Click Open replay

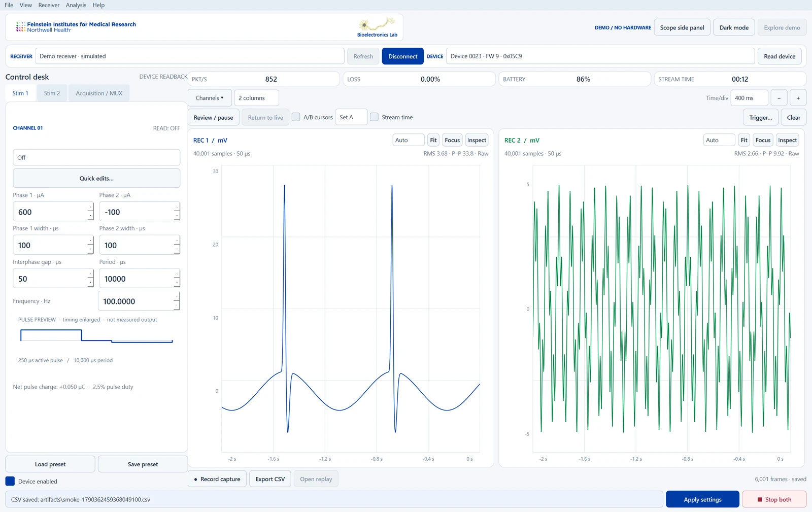pyautogui.click(x=316, y=479)
